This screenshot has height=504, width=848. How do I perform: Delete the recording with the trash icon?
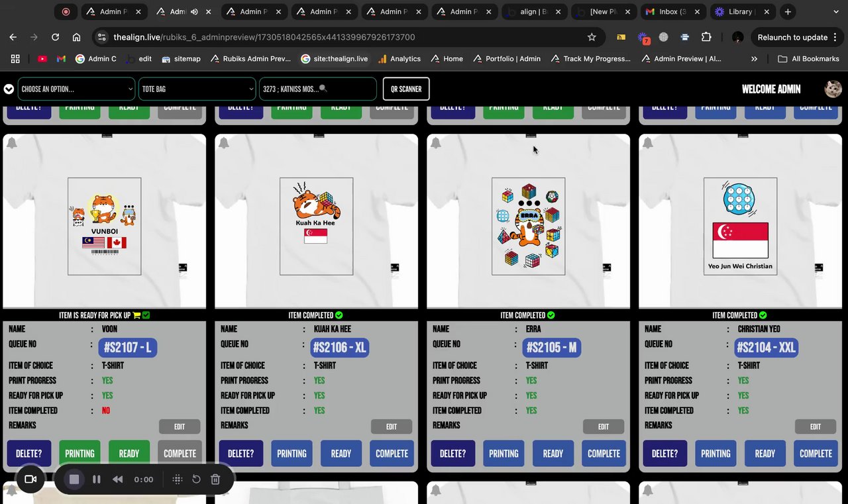[x=215, y=479]
